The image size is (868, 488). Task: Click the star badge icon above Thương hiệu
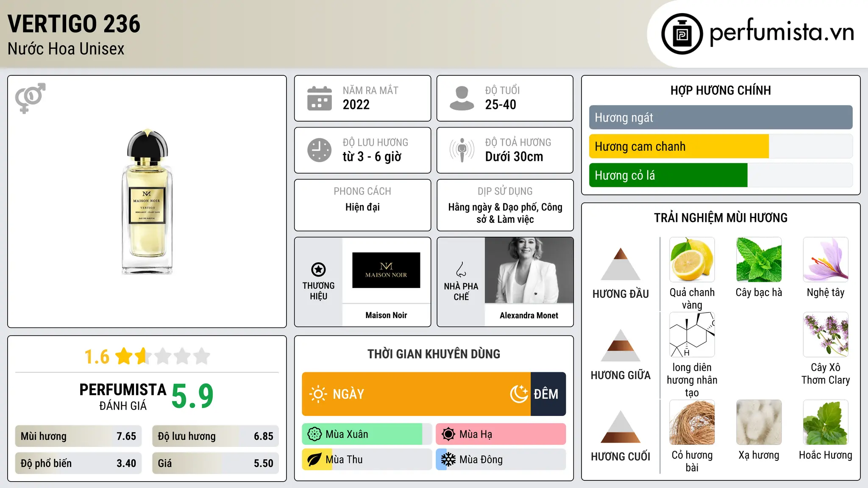point(319,269)
